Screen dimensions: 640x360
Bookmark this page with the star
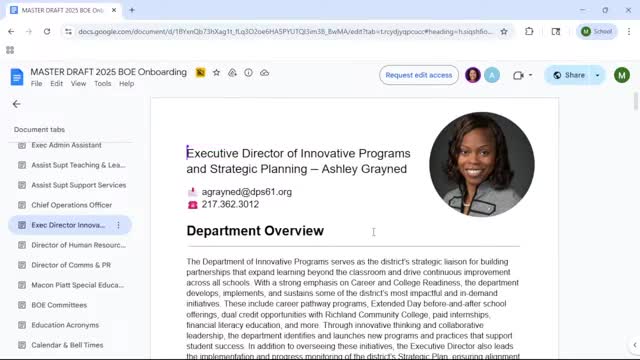[x=504, y=31]
